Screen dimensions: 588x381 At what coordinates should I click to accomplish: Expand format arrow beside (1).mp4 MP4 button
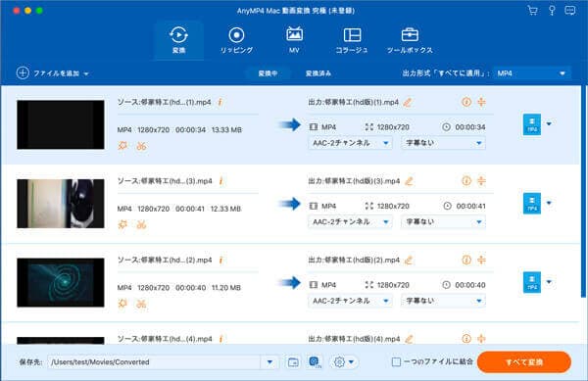click(549, 123)
